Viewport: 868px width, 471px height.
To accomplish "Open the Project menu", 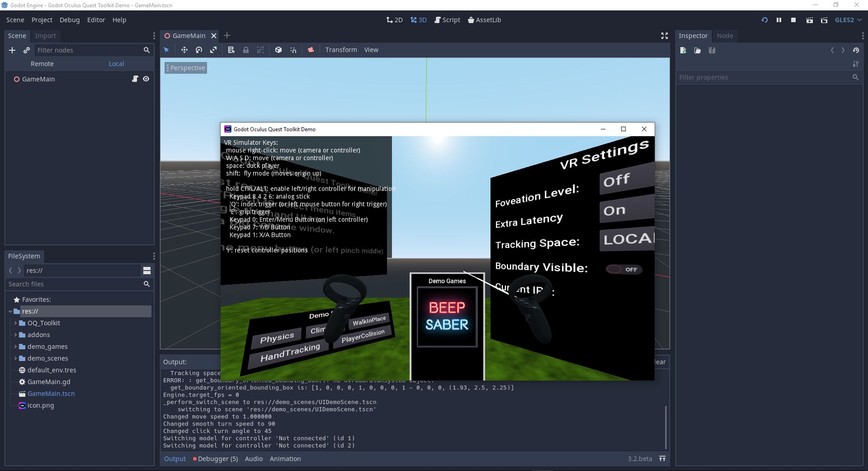I will tap(42, 20).
